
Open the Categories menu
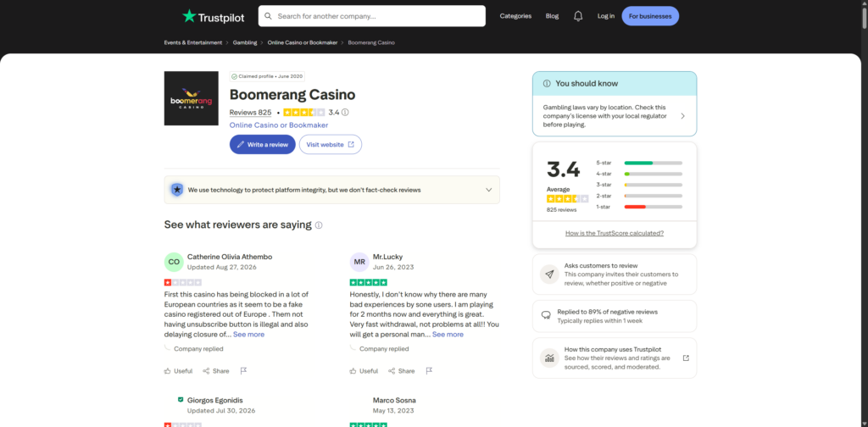click(515, 16)
